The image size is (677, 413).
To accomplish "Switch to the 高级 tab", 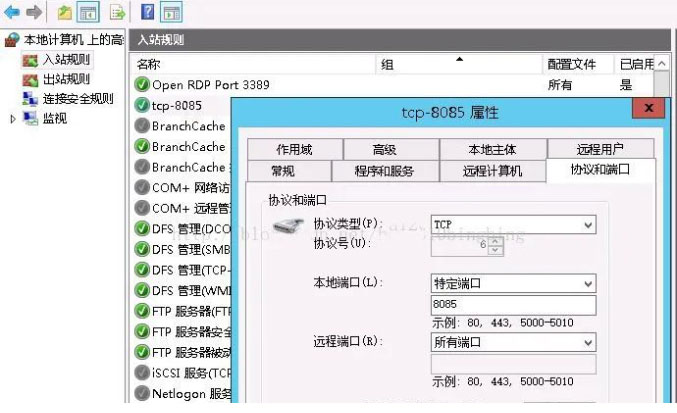I will pos(384,149).
